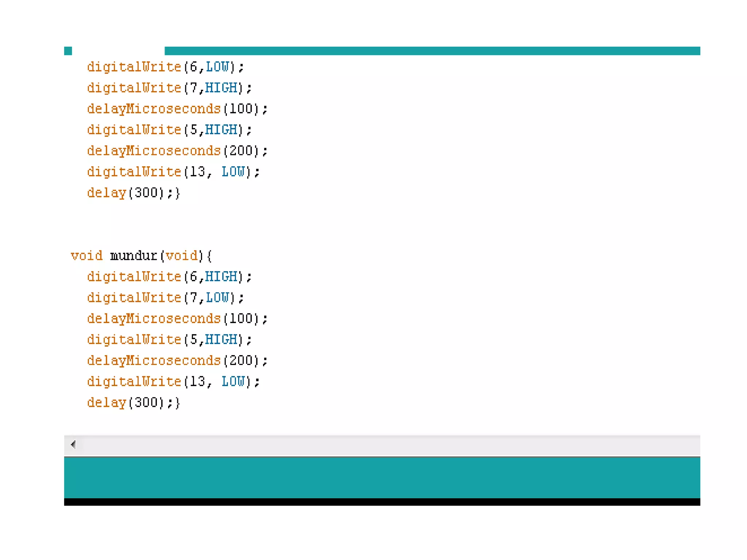
Task: Click the horizontal scrollbar left arrow
Action: pyautogui.click(x=73, y=444)
